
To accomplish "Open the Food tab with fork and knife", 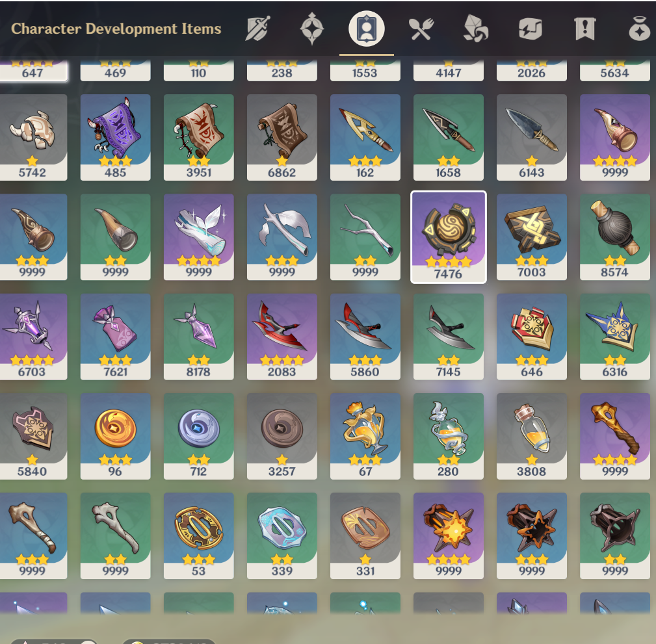I will coord(421,29).
